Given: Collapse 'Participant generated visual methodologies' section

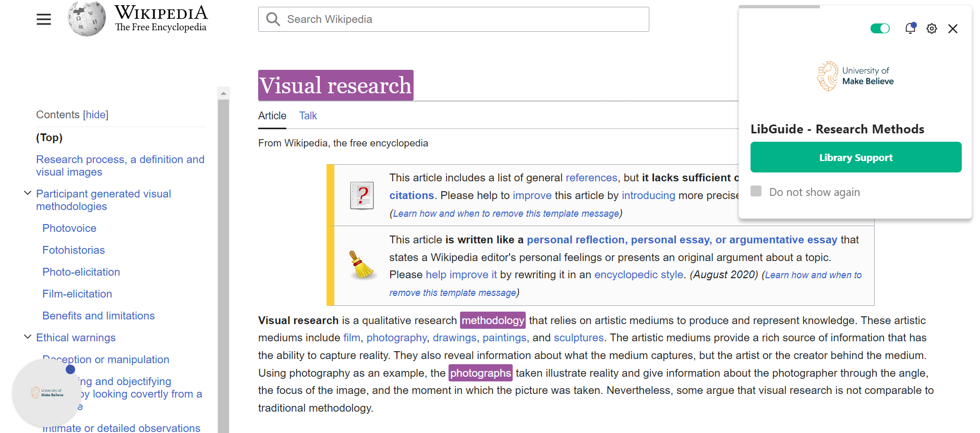Looking at the screenshot, I should click(28, 193).
